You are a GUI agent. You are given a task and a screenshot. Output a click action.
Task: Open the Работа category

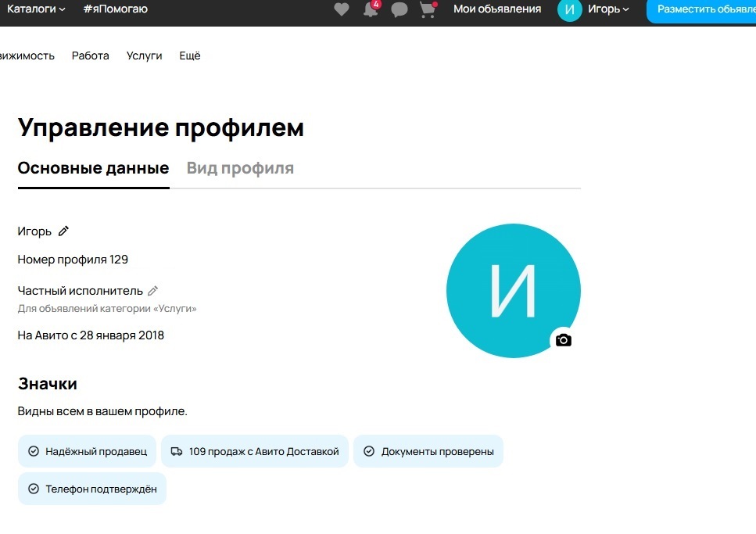pyautogui.click(x=91, y=56)
